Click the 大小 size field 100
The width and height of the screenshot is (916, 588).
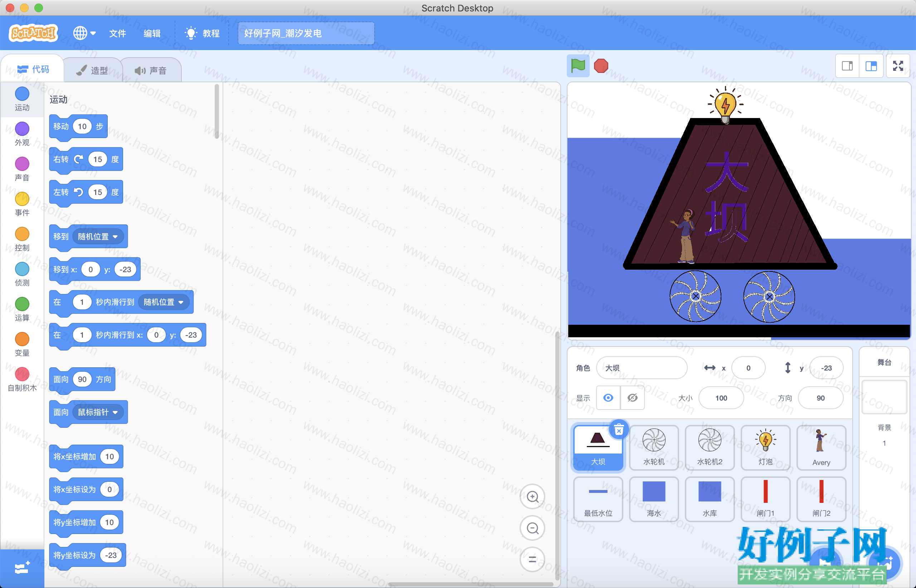[x=721, y=398]
